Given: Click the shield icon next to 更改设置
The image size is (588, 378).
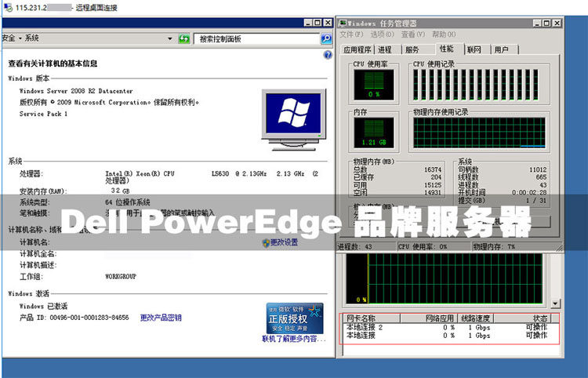Looking at the screenshot, I should (266, 243).
